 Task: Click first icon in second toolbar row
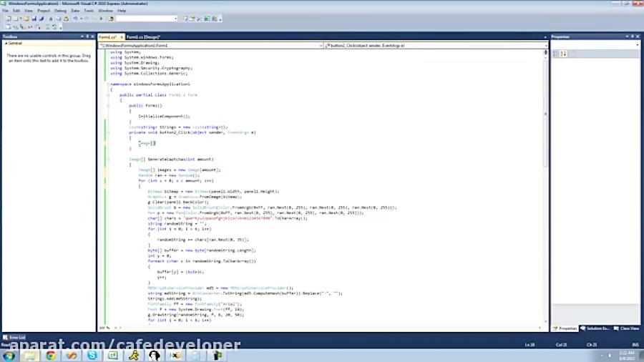click(x=8, y=26)
